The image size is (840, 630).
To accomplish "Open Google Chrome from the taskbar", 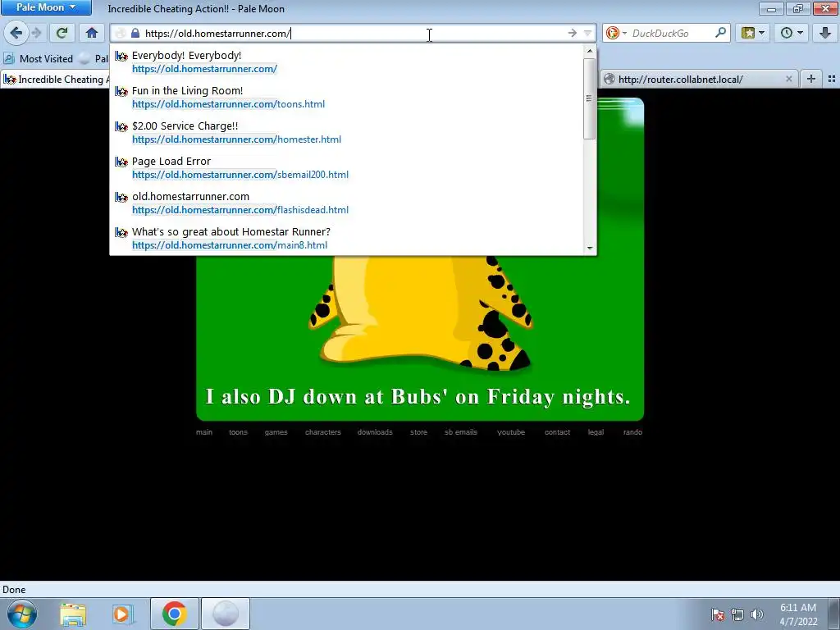I will point(174,614).
